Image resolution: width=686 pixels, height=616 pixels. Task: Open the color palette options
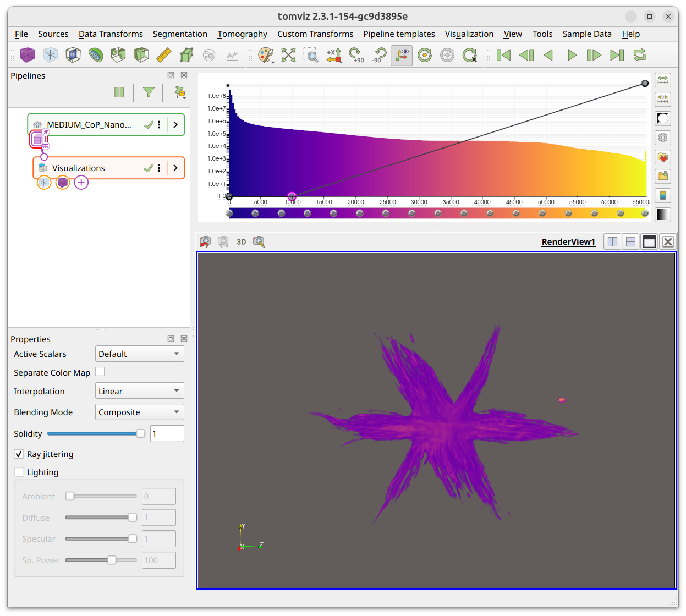click(266, 55)
